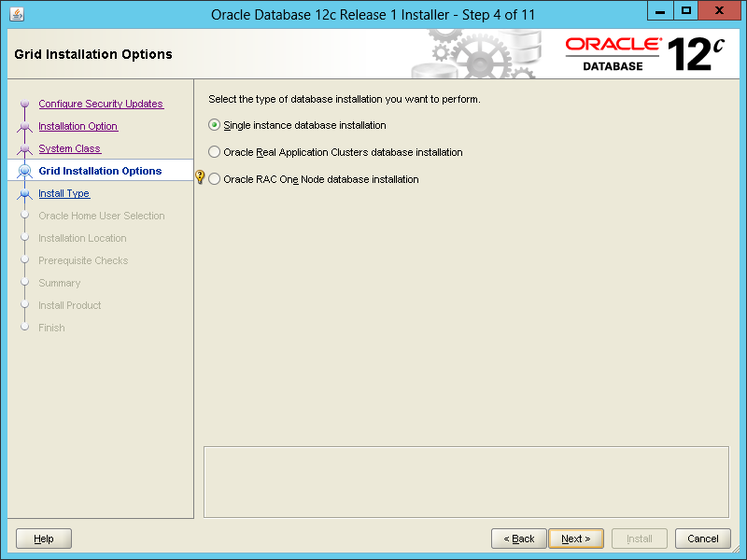
Task: Click the disabled Install button
Action: [x=640, y=539]
